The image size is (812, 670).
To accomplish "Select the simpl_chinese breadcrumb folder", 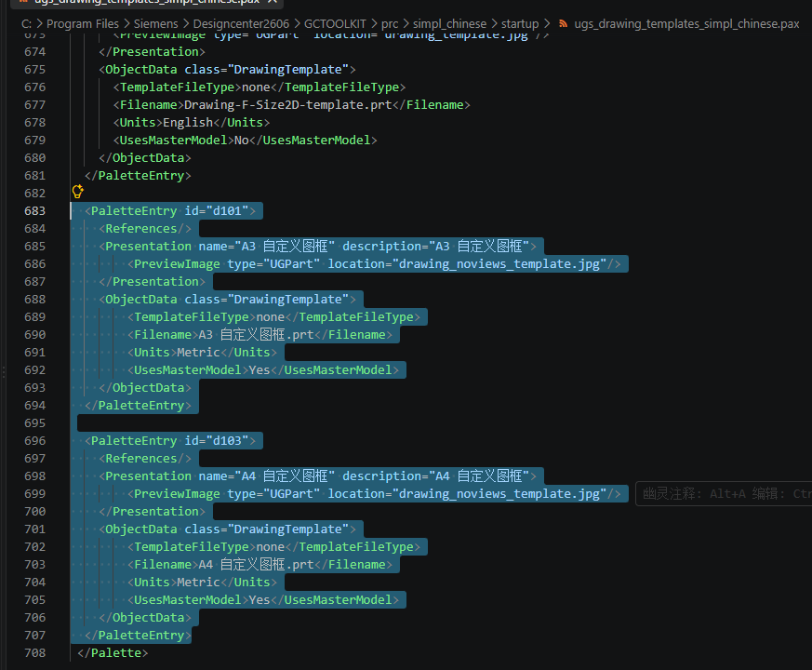I will coord(449,24).
